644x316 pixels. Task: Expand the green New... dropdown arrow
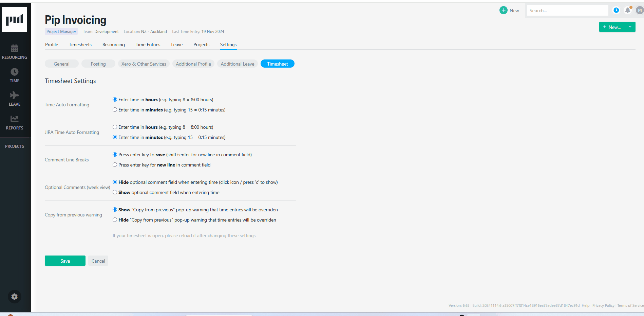[x=630, y=27]
